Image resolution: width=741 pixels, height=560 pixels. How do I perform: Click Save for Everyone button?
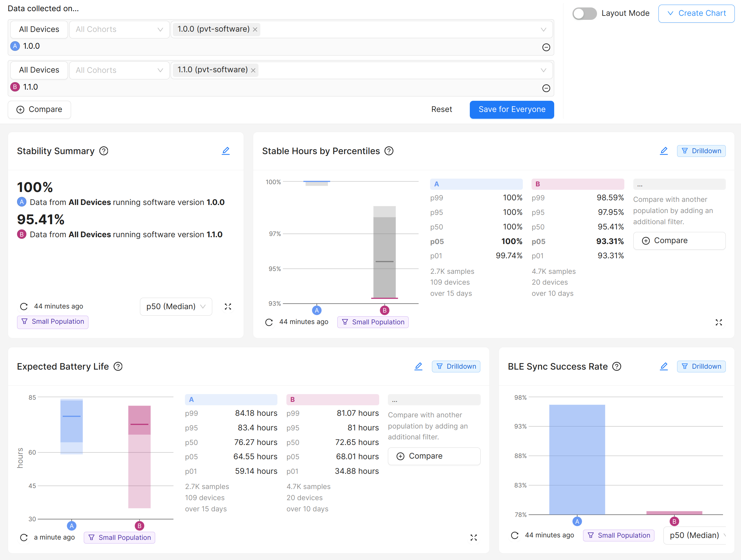511,109
